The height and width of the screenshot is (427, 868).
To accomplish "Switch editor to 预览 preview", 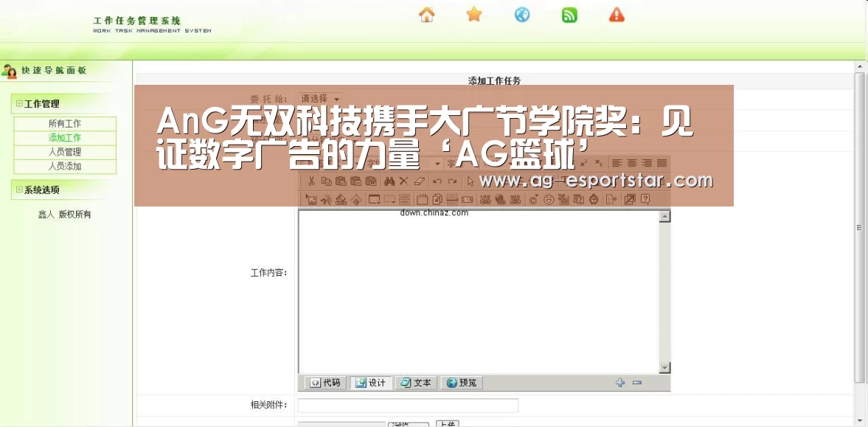I will (x=462, y=383).
